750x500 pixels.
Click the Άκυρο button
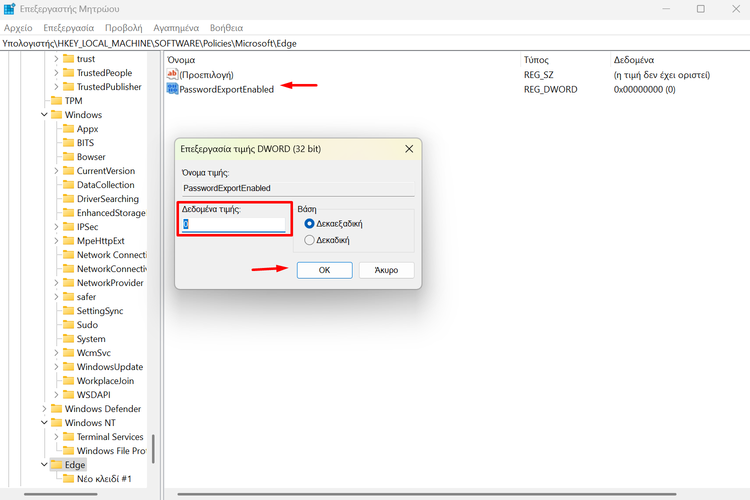[x=386, y=270]
